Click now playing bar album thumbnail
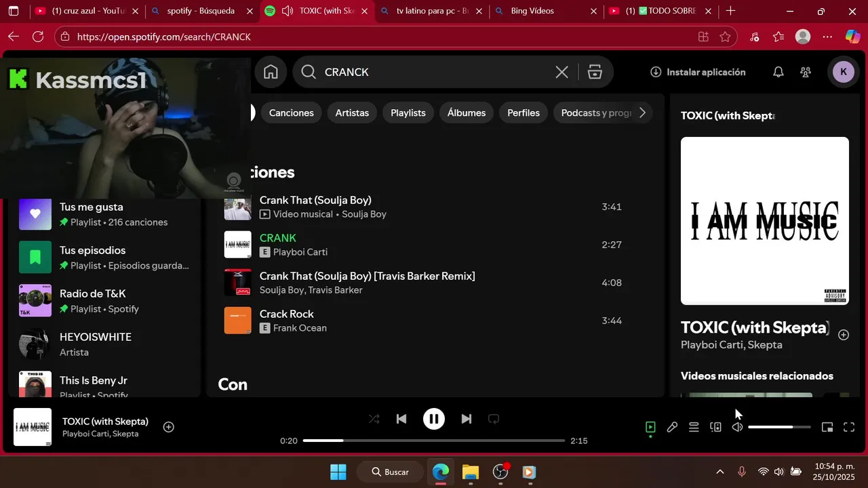This screenshot has height=488, width=868. [33, 427]
